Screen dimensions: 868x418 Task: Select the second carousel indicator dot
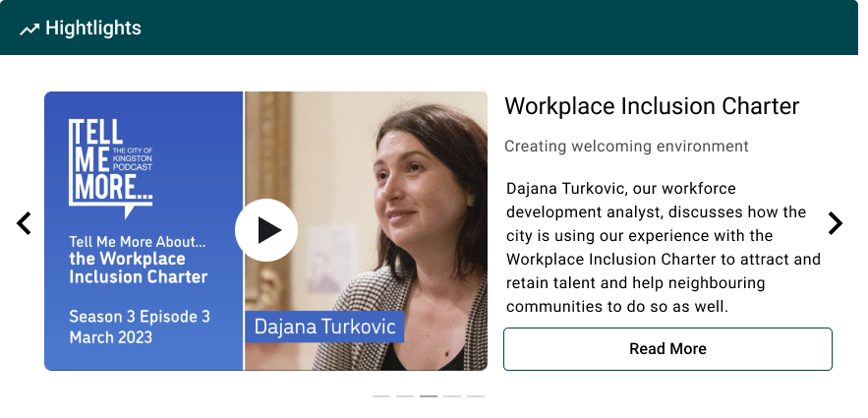[405, 396]
